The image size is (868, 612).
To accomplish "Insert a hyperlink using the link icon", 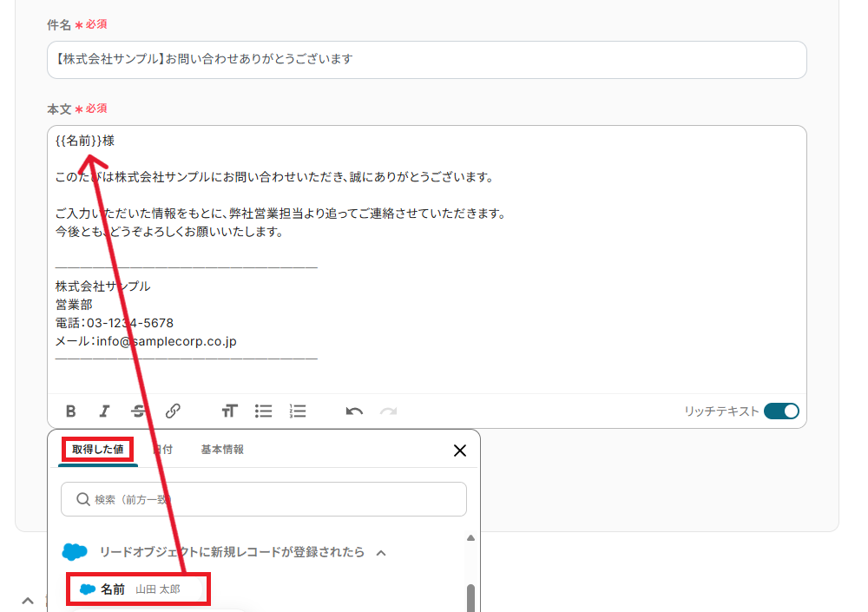I will [x=173, y=411].
